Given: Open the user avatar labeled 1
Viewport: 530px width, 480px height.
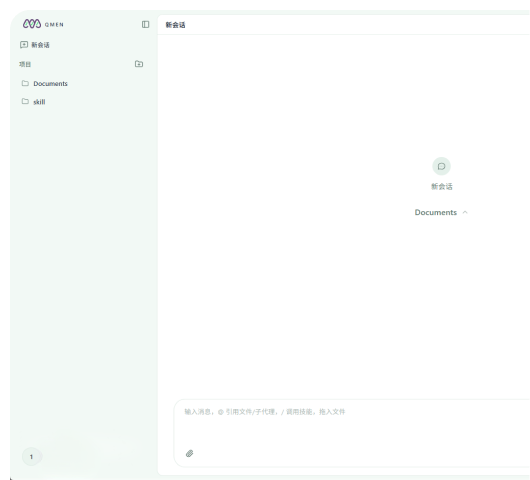Looking at the screenshot, I should tap(31, 457).
